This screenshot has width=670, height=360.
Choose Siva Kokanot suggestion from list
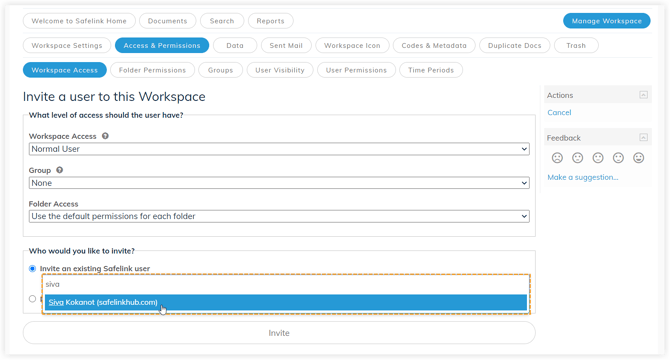[x=286, y=302]
